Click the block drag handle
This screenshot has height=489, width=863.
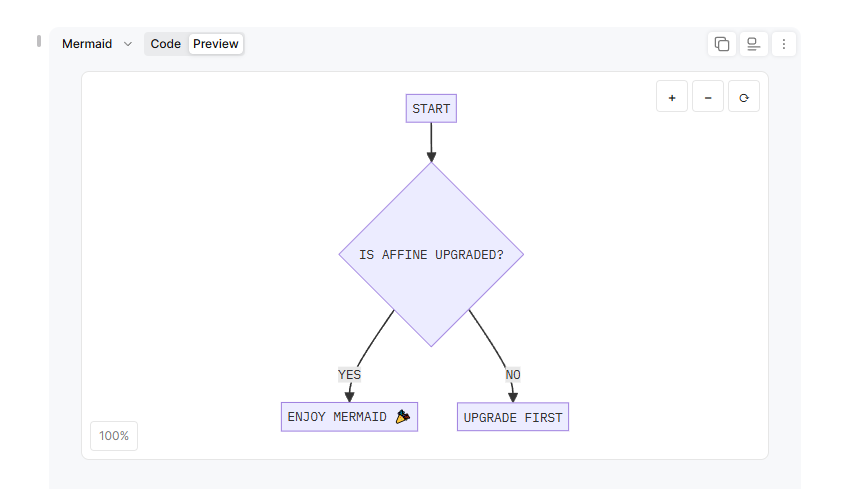(x=39, y=41)
